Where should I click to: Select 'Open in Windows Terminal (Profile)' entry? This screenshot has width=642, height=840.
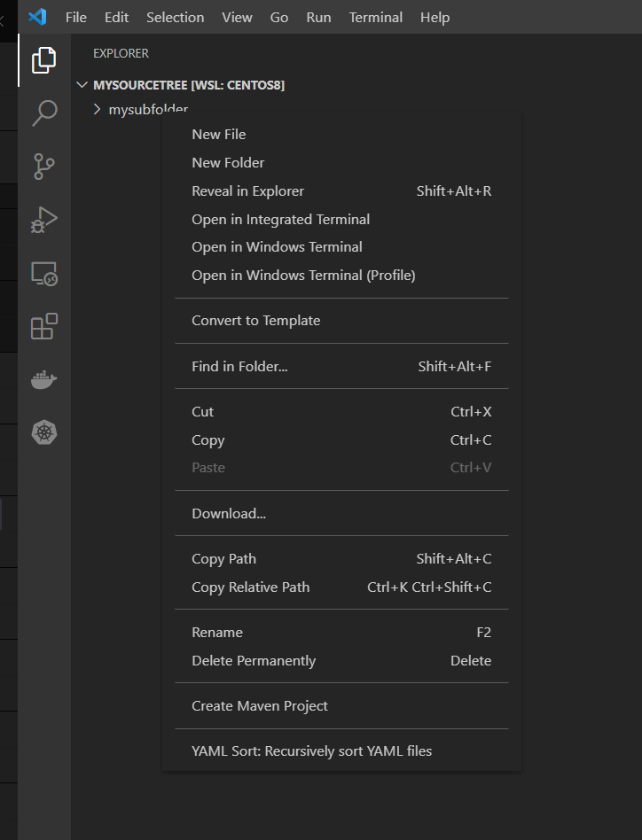point(303,276)
